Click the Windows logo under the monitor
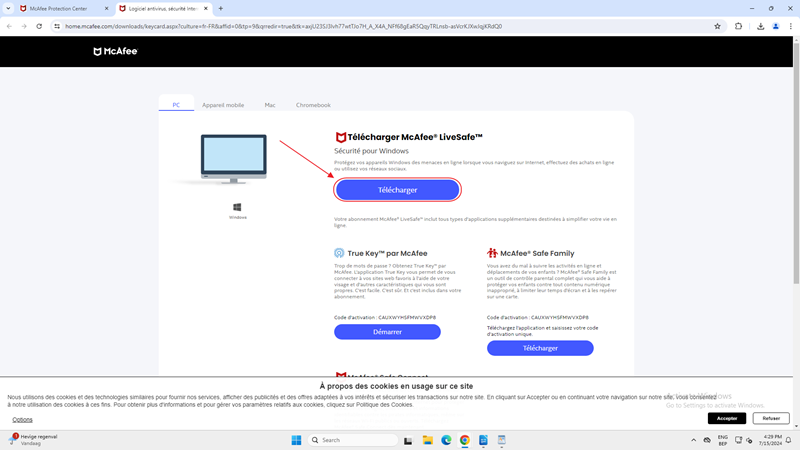The height and width of the screenshot is (450, 800). 237,207
